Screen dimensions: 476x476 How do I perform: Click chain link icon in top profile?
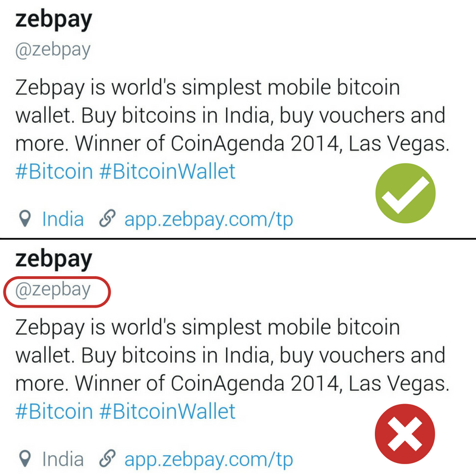click(x=108, y=218)
